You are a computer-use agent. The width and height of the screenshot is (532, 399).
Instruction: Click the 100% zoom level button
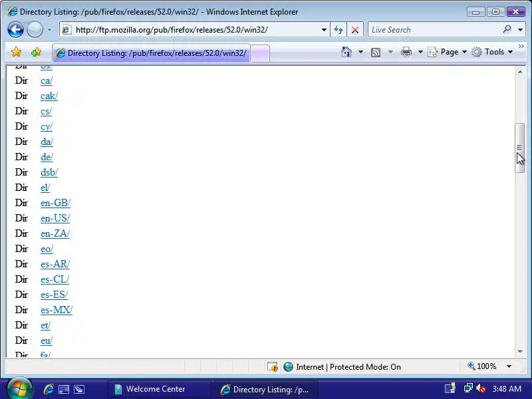pyautogui.click(x=481, y=366)
